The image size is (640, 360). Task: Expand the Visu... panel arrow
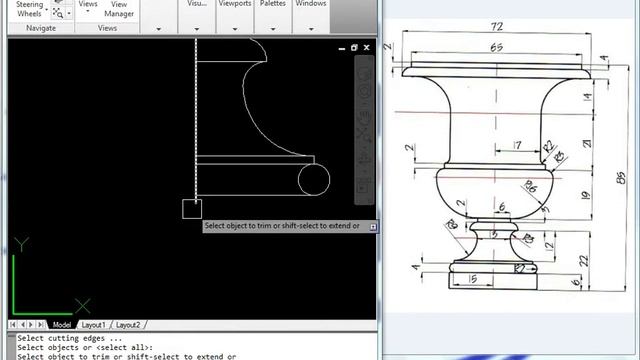pyautogui.click(x=197, y=29)
